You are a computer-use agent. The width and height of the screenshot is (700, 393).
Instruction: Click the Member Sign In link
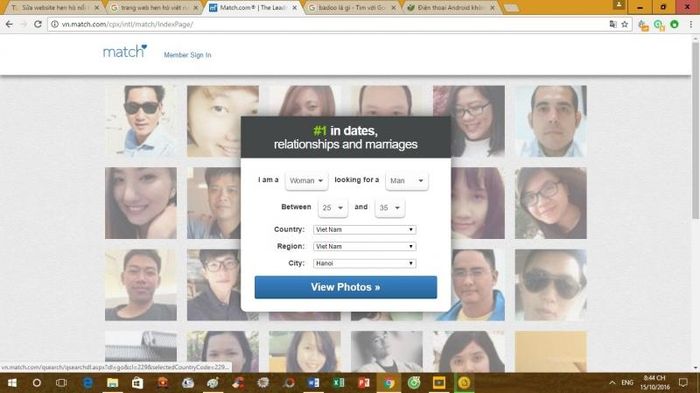point(188,55)
